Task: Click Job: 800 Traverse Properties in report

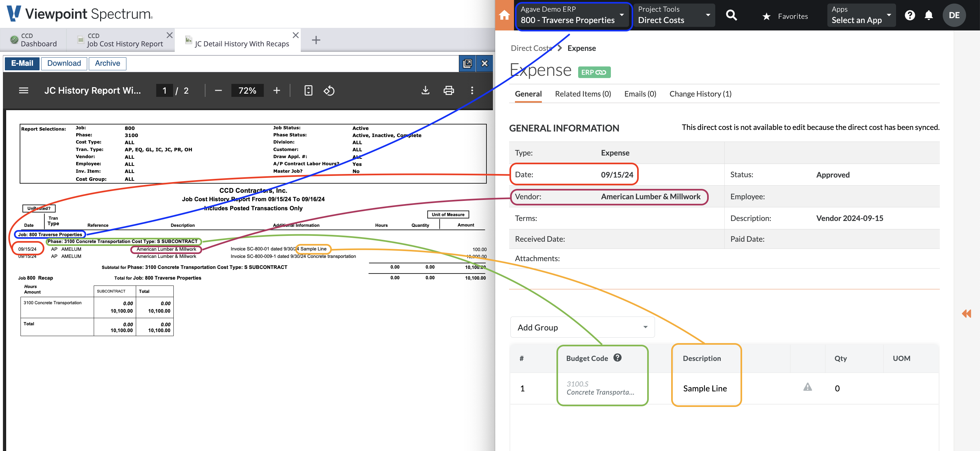Action: 50,234
